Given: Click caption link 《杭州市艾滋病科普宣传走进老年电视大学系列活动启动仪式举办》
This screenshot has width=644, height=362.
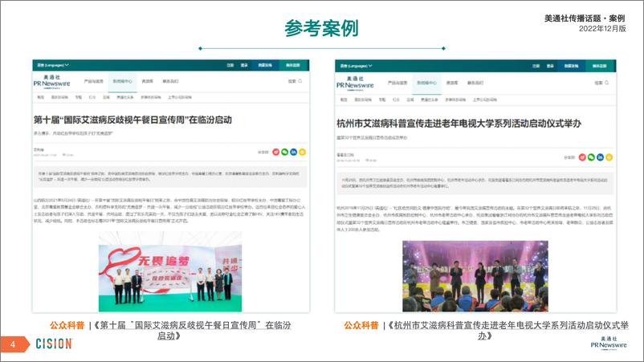Looking at the screenshot, I should click(x=508, y=331).
